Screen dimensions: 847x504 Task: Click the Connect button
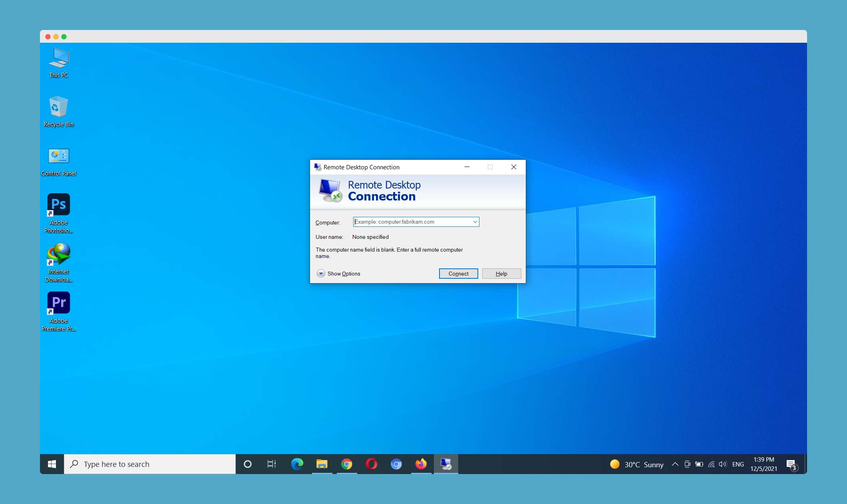click(458, 274)
